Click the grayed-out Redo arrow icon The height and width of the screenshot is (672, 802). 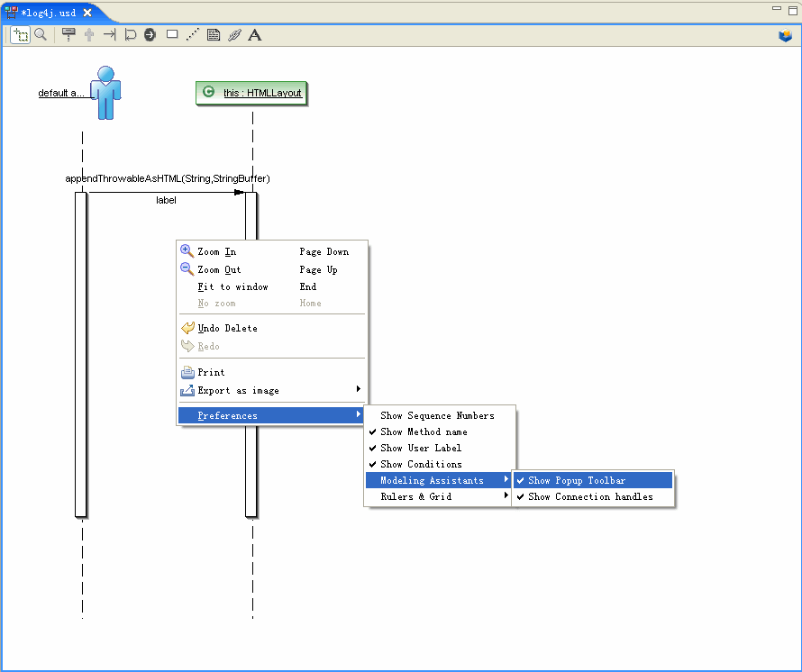coord(187,346)
